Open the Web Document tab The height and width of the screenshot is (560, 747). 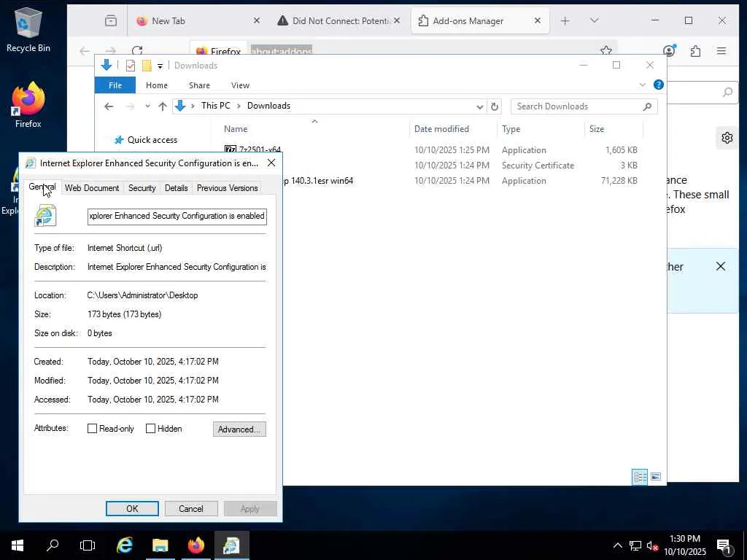tap(92, 188)
